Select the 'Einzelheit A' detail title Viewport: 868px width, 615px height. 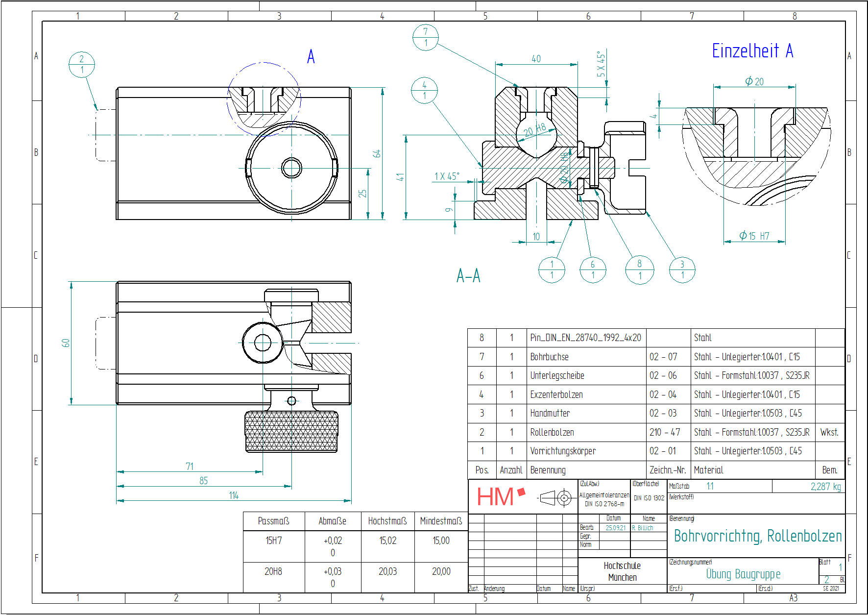tap(752, 51)
